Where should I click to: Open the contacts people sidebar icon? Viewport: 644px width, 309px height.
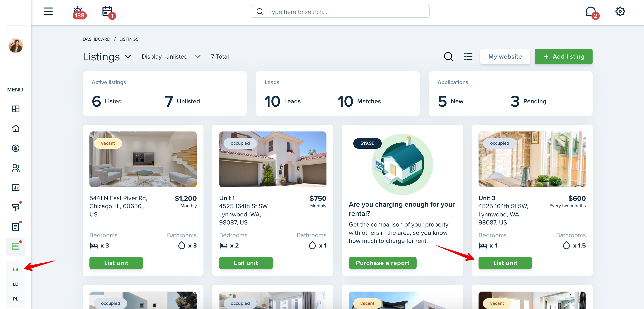(x=15, y=168)
